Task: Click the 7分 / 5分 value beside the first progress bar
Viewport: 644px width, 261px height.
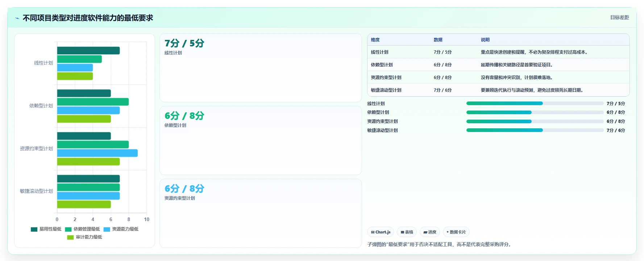Action: coord(616,104)
